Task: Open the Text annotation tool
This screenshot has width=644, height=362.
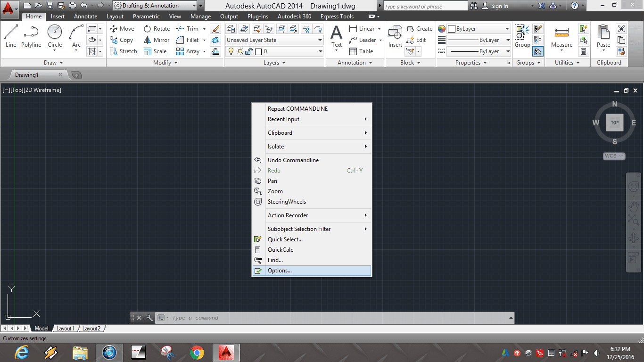Action: tap(336, 37)
